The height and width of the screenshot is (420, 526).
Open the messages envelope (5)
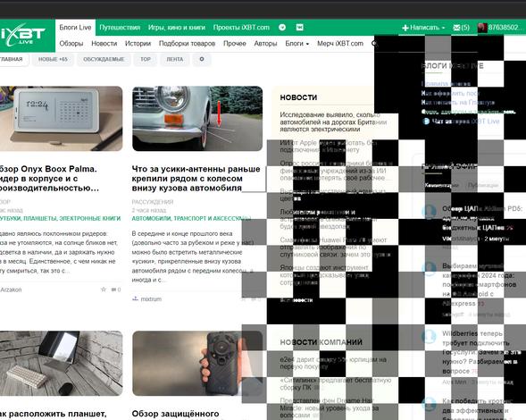pyautogui.click(x=461, y=28)
